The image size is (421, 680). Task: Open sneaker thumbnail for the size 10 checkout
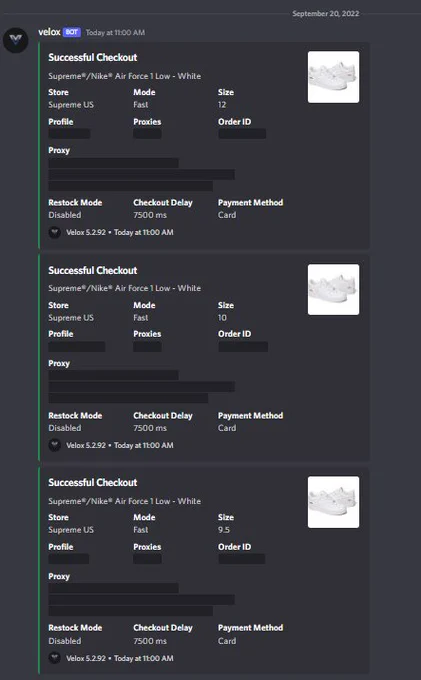pyautogui.click(x=333, y=289)
